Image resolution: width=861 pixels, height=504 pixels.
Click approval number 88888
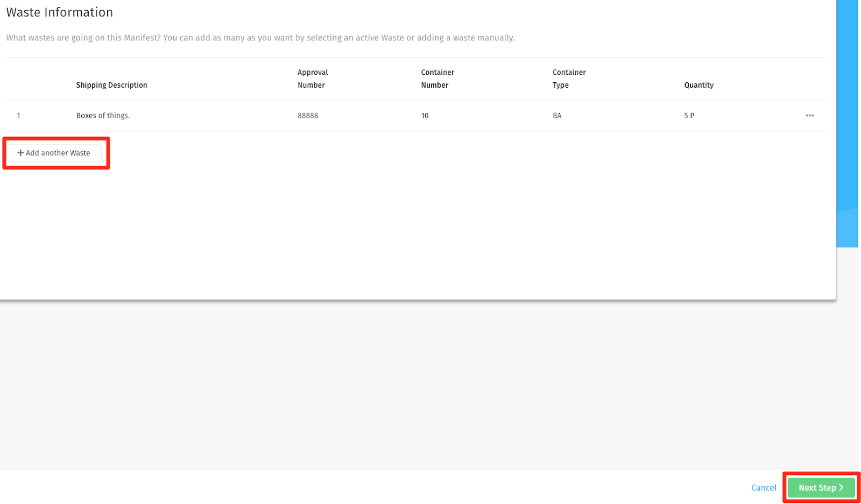click(308, 116)
